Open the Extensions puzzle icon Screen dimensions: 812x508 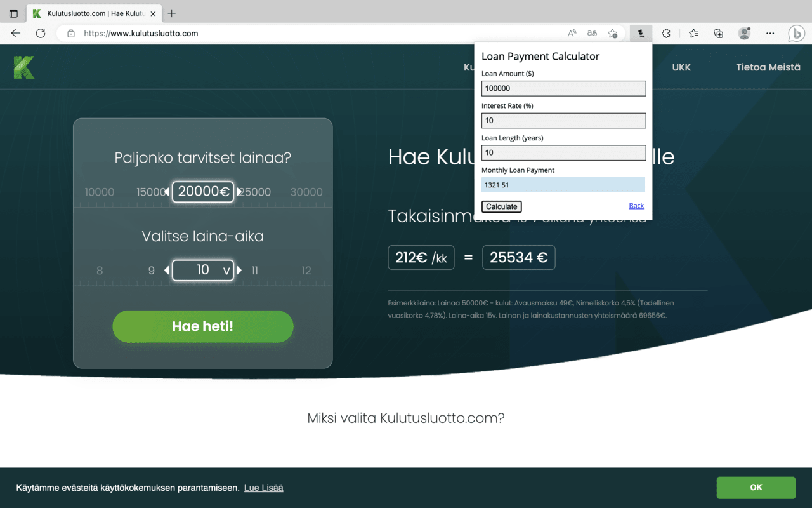point(666,33)
